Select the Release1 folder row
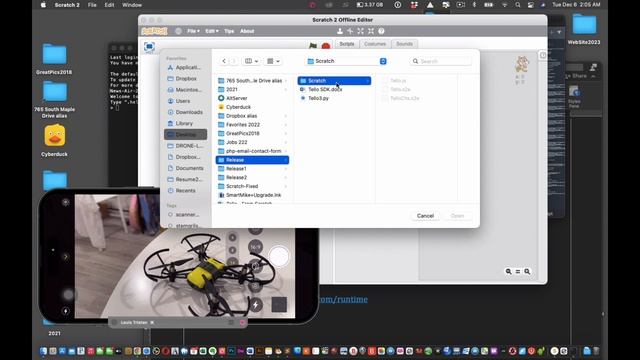Image resolution: width=640 pixels, height=360 pixels. coord(252,169)
